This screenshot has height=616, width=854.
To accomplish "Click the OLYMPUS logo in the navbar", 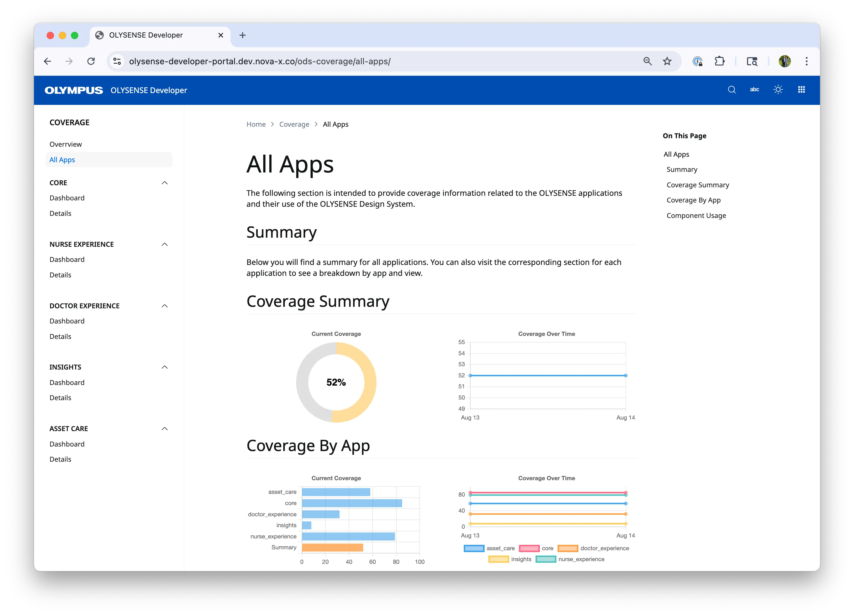I will pos(73,90).
